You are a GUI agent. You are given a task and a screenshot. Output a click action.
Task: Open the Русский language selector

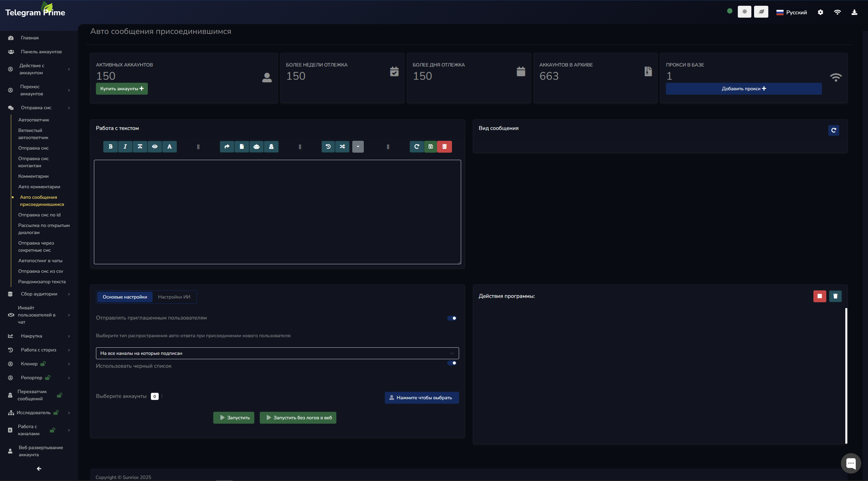[792, 13]
